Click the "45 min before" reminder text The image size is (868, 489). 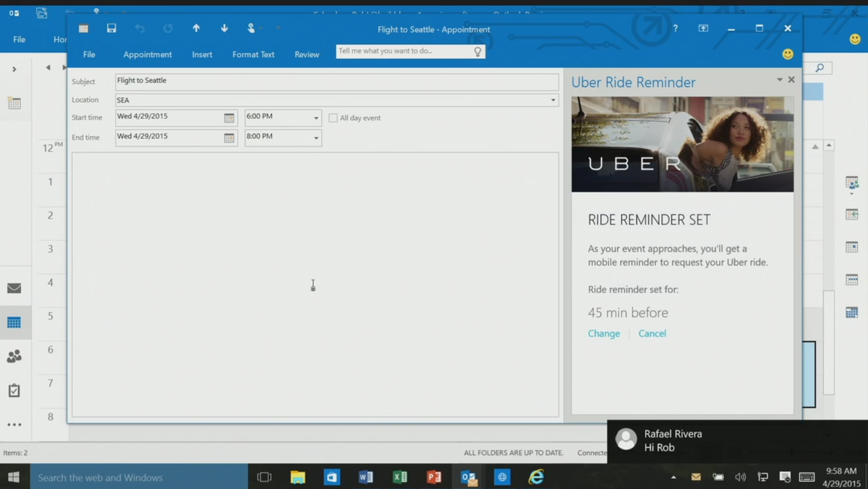click(x=628, y=312)
